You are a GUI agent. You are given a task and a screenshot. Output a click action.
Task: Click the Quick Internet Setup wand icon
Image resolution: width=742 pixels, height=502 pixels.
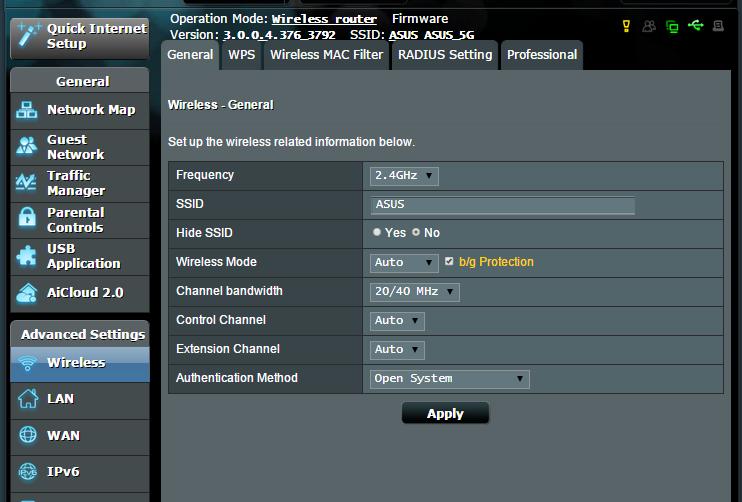(28, 35)
